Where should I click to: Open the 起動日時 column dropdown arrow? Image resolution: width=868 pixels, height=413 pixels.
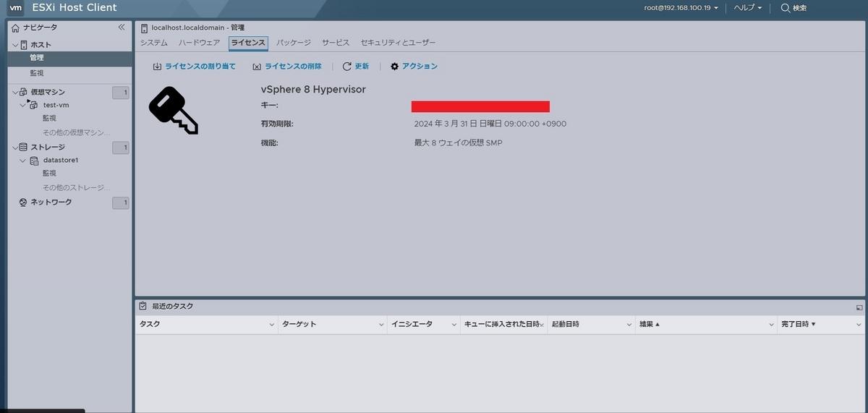point(629,325)
